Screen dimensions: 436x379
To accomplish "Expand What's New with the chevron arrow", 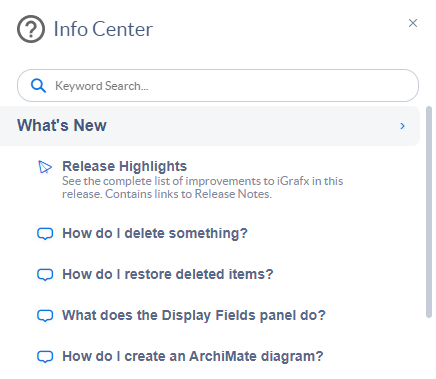I will (x=402, y=126).
